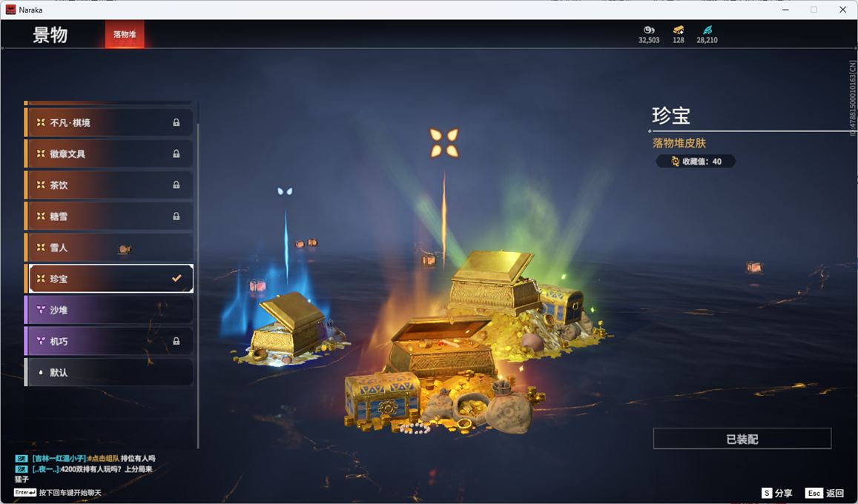The height and width of the screenshot is (504, 858).
Task: Minimize the Naraka window
Action: coord(786,10)
